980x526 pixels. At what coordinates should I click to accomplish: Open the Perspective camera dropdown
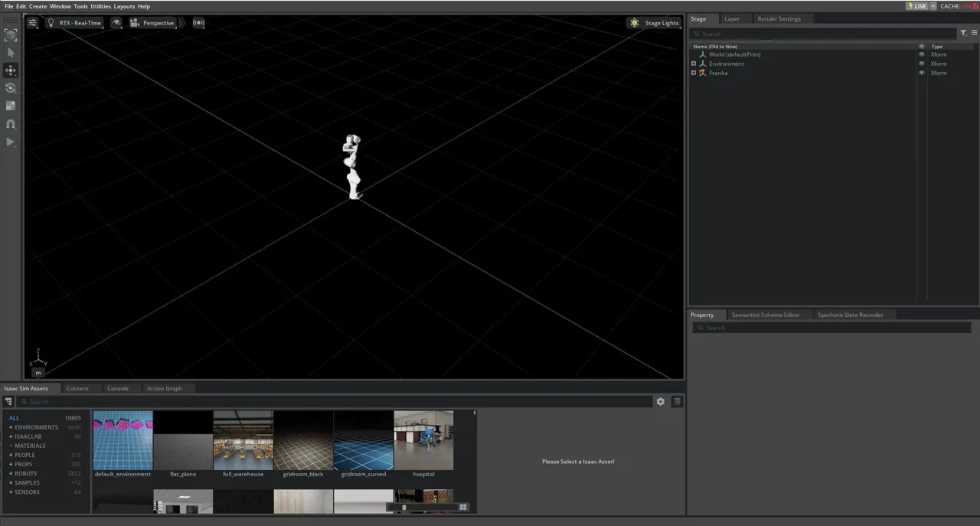tap(158, 22)
